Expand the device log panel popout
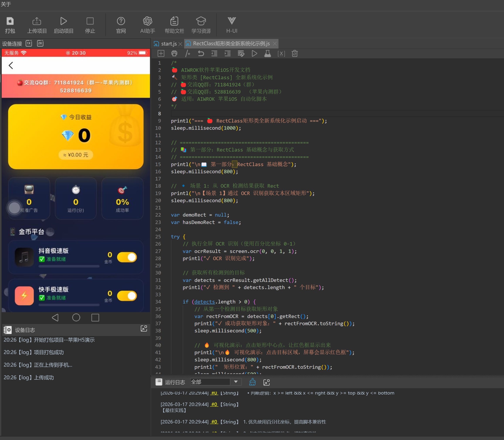This screenshot has height=440, width=504. [144, 329]
